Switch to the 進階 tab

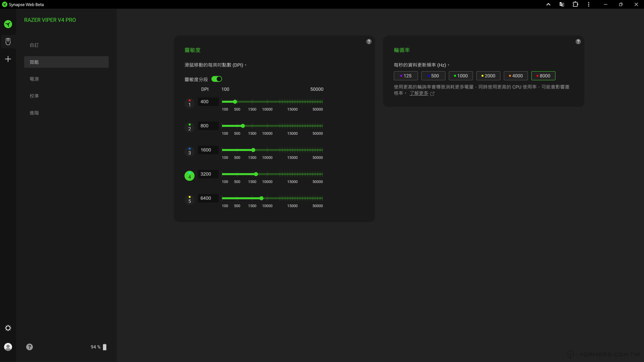[66, 113]
